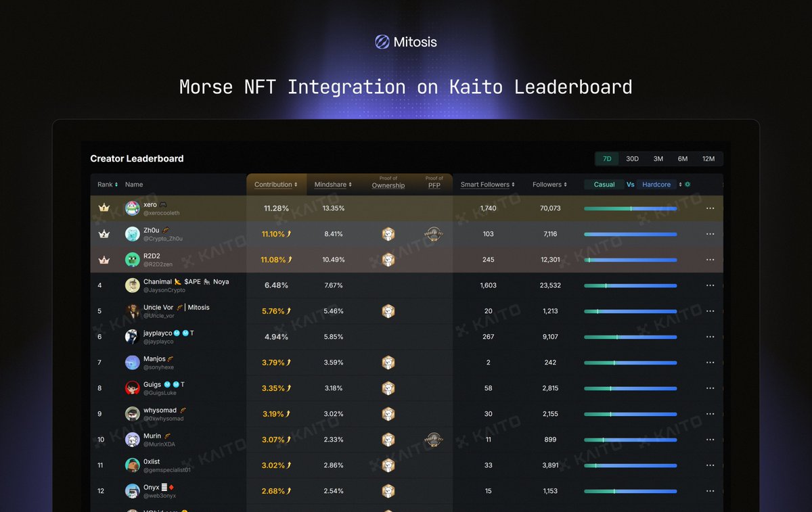Click the green icon beside Hardcore sort arrows
Screen dimensions: 812x512
click(x=687, y=185)
